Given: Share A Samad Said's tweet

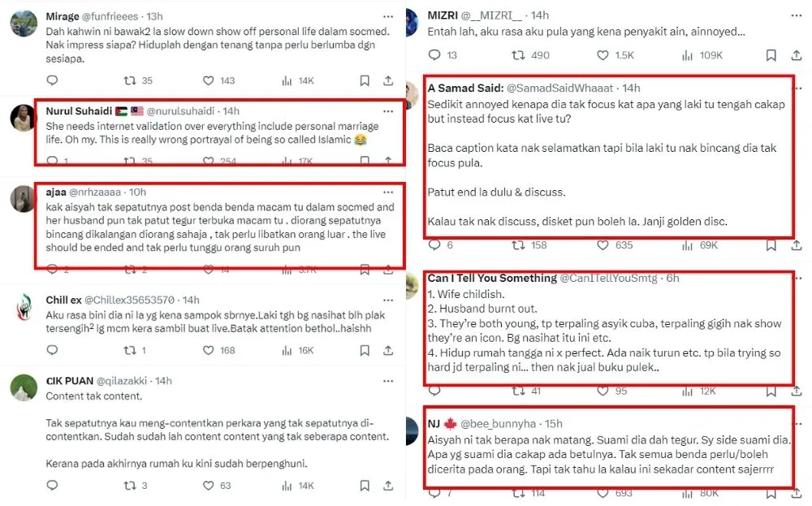Looking at the screenshot, I should click(x=794, y=244).
